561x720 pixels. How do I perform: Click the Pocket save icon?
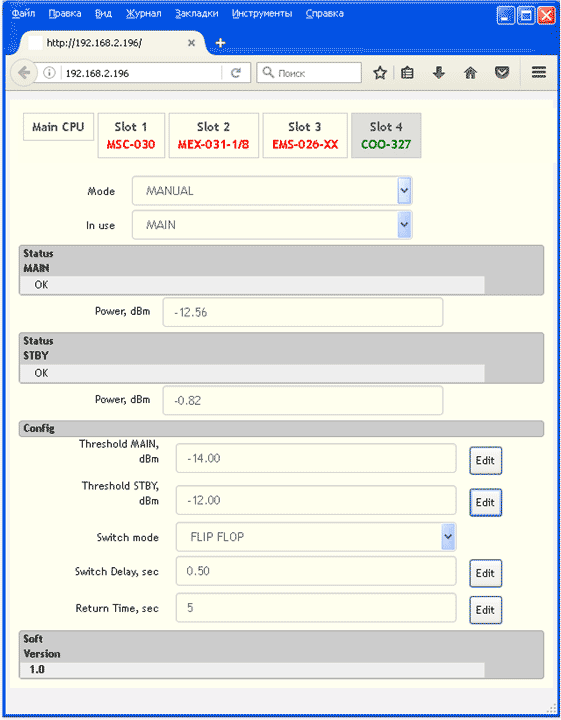click(502, 73)
